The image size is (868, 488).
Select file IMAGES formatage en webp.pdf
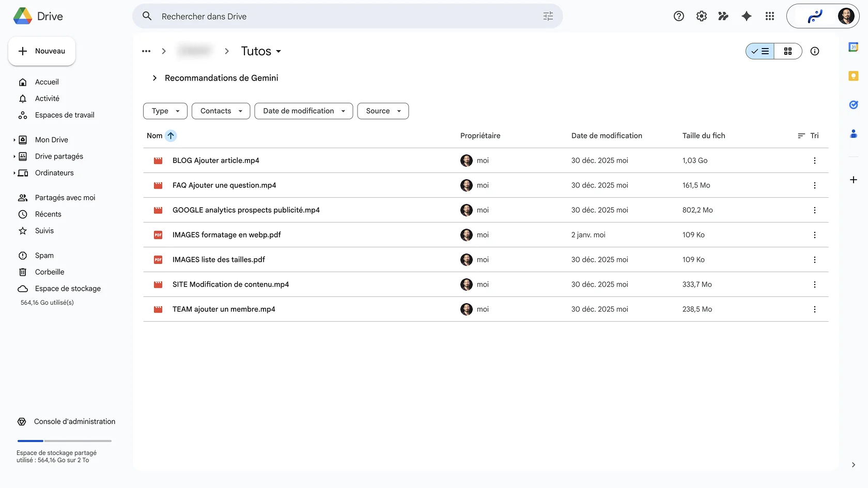(486, 235)
